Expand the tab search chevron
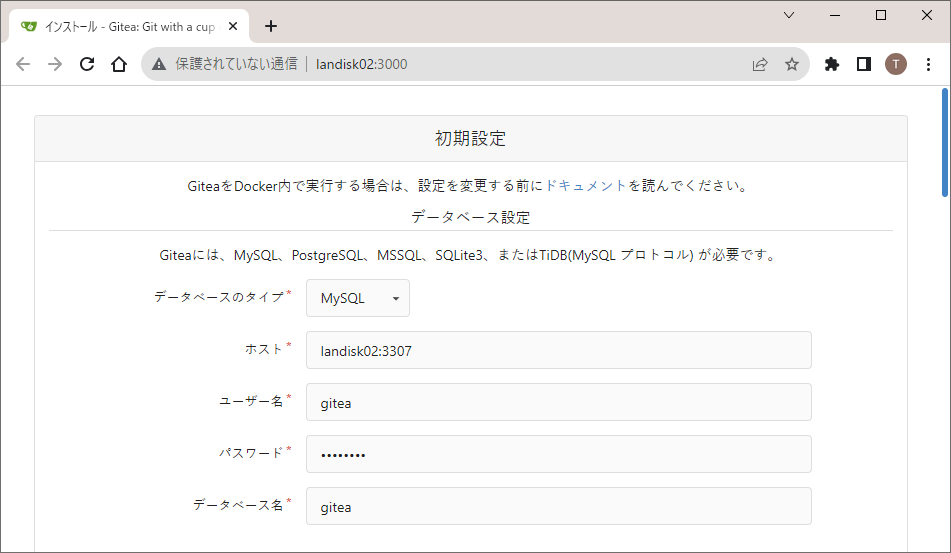Viewport: 951px width, 553px height. [789, 15]
